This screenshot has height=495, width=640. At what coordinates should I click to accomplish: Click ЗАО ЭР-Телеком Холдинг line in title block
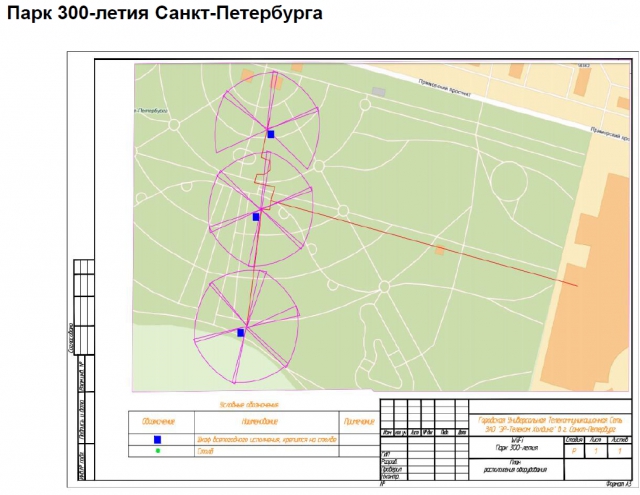(550, 430)
